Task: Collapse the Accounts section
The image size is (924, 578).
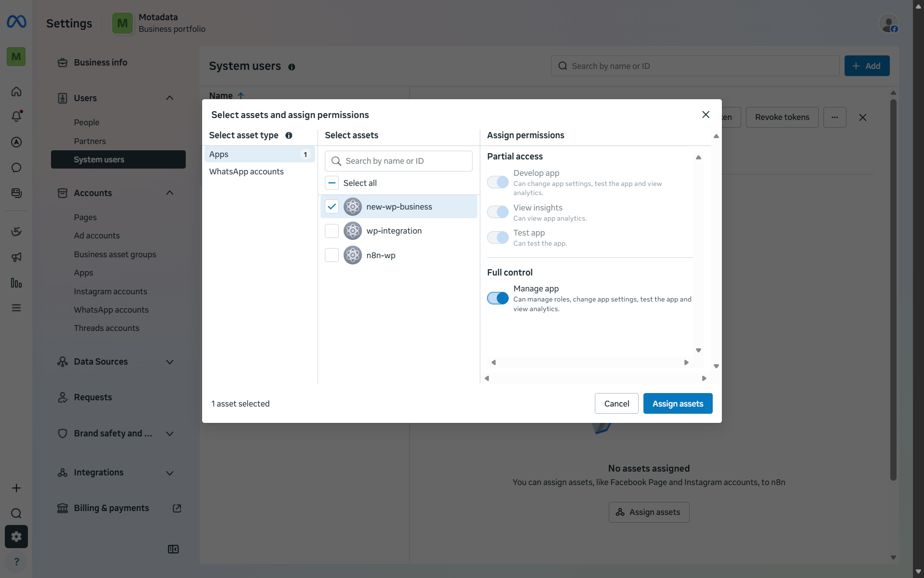Action: 170,193
